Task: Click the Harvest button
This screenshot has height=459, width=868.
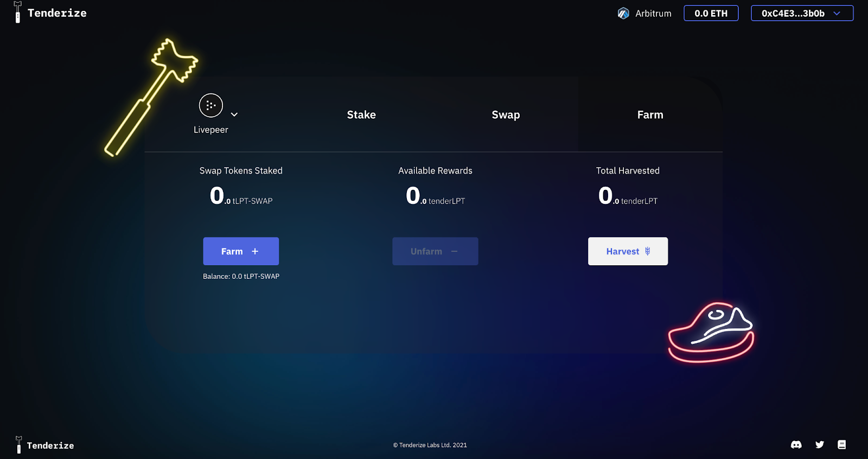Action: point(628,251)
